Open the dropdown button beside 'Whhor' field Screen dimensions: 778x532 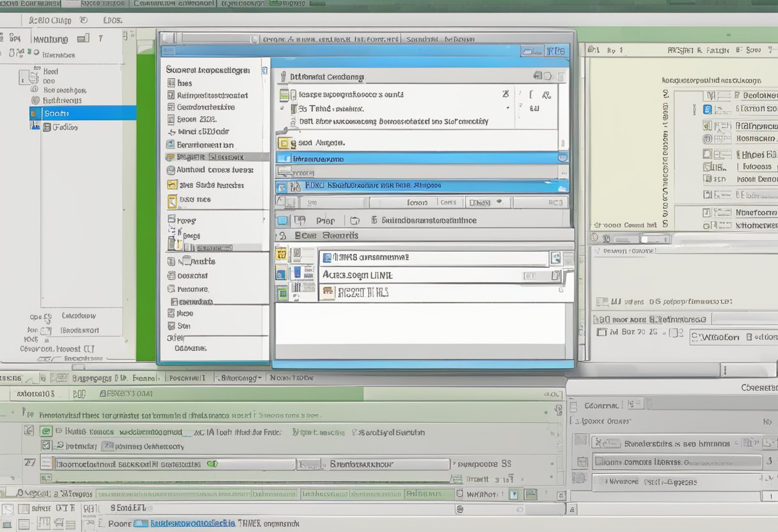[x=513, y=494]
